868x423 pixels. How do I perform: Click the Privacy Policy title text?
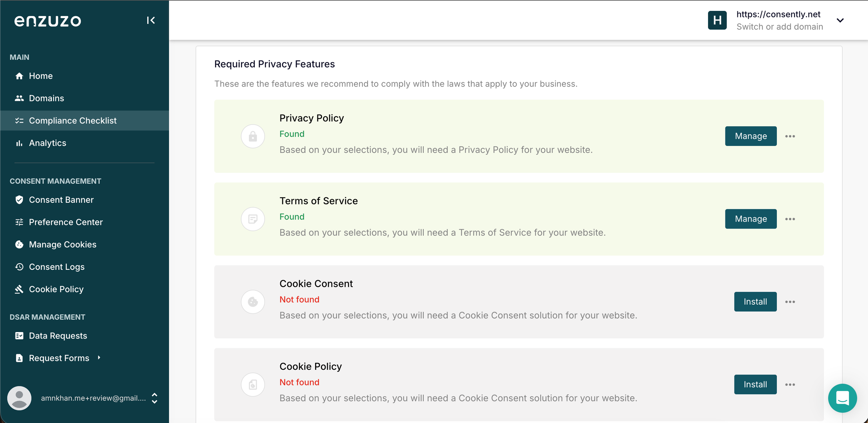tap(312, 118)
